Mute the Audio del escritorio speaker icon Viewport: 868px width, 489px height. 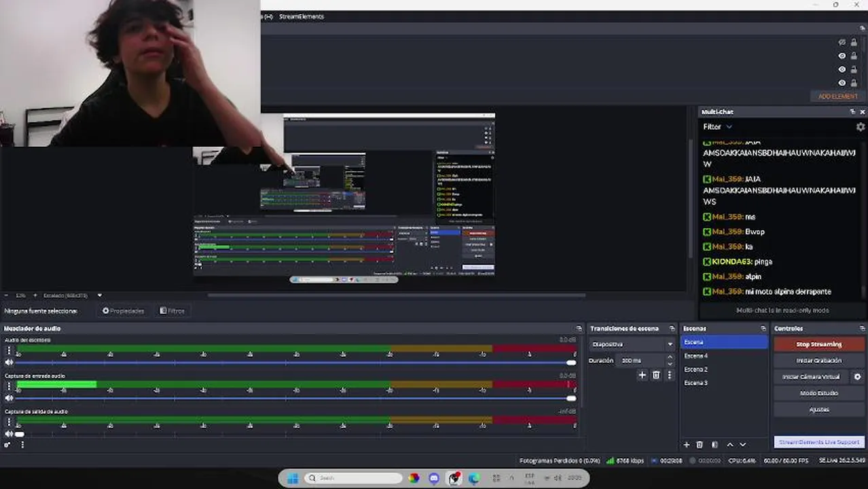click(9, 363)
